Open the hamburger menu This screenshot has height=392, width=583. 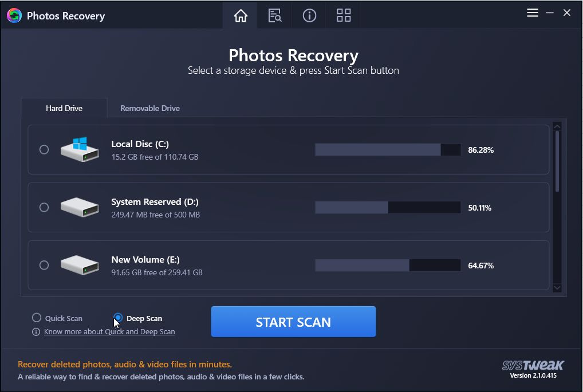coord(533,13)
